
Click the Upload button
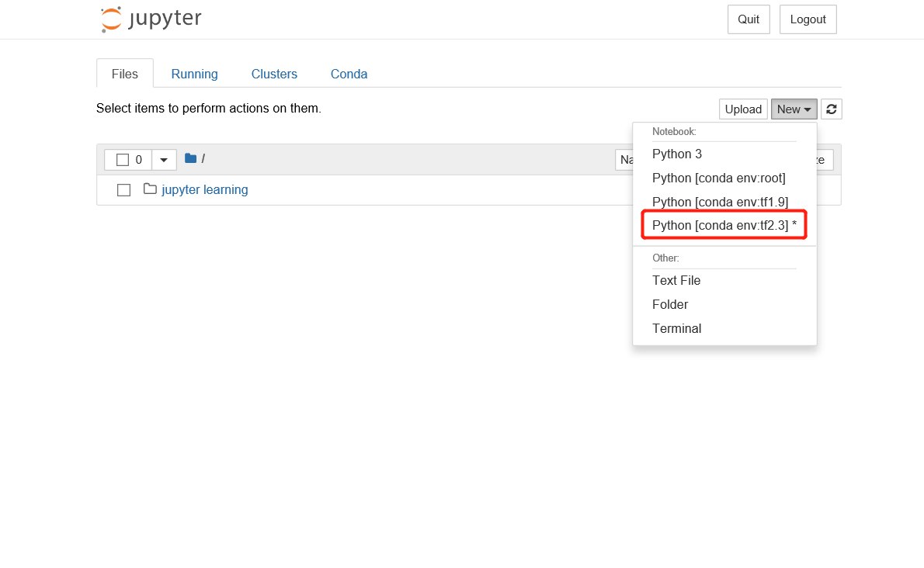[743, 109]
